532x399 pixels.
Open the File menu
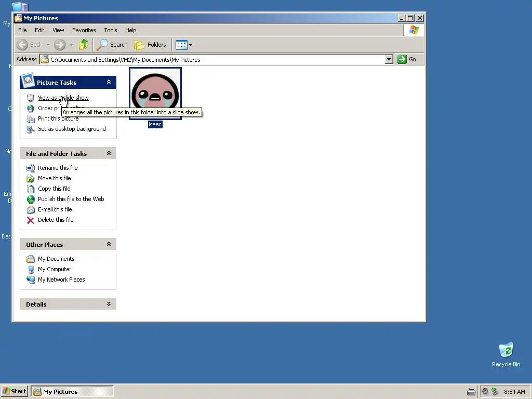pyautogui.click(x=22, y=30)
